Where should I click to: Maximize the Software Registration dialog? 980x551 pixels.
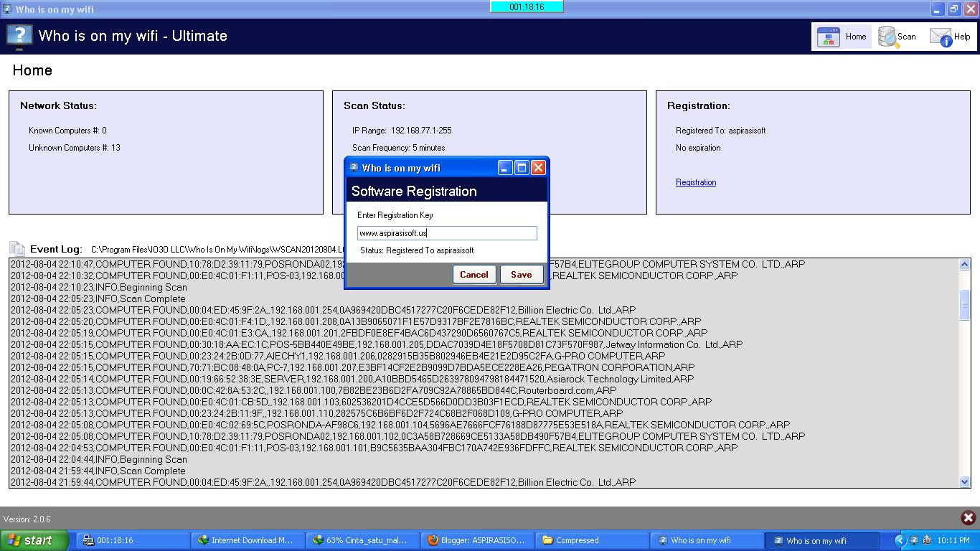(522, 168)
